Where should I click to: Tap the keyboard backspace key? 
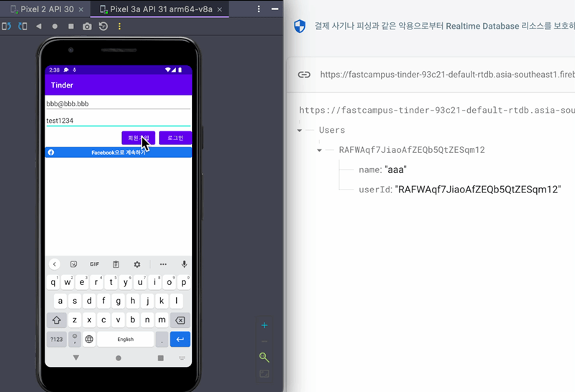[x=180, y=320]
